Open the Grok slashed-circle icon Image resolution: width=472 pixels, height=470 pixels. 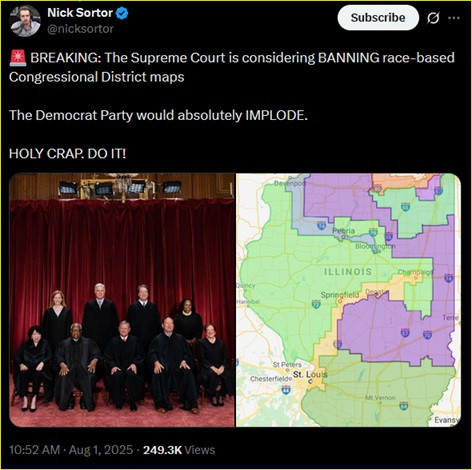pyautogui.click(x=433, y=18)
